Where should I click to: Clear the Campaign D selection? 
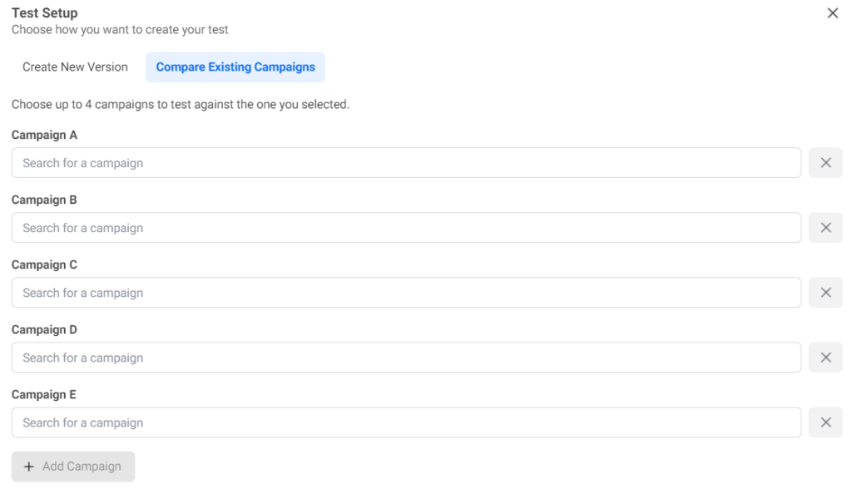click(825, 357)
